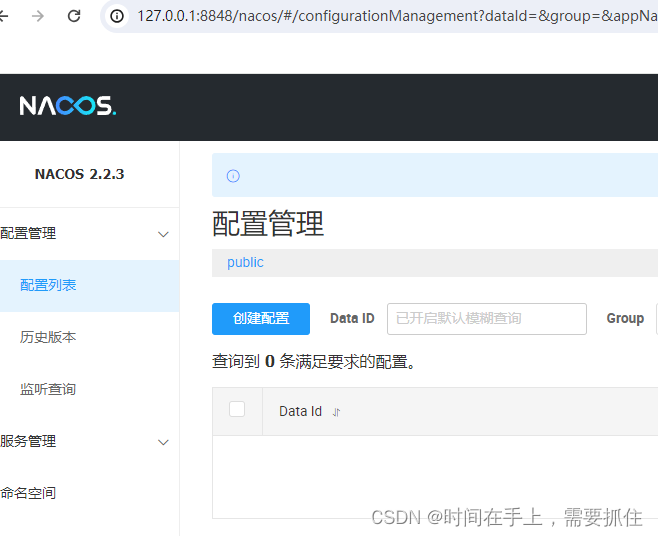Viewport: 658px width, 536px height.
Task: Tick the select-all checkbox in the table header
Action: tap(237, 409)
